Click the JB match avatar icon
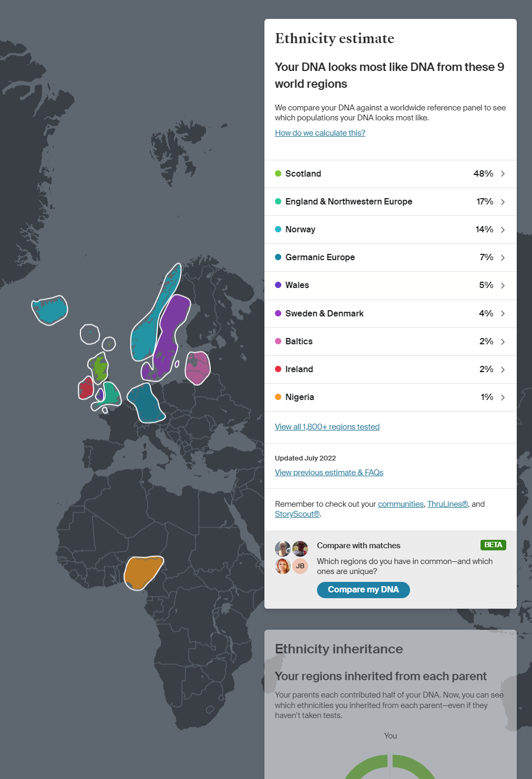This screenshot has width=532, height=779. (300, 566)
